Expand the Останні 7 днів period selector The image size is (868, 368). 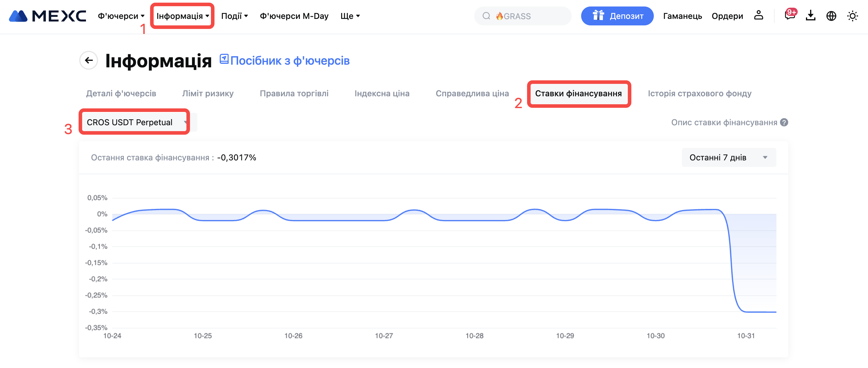[729, 157]
